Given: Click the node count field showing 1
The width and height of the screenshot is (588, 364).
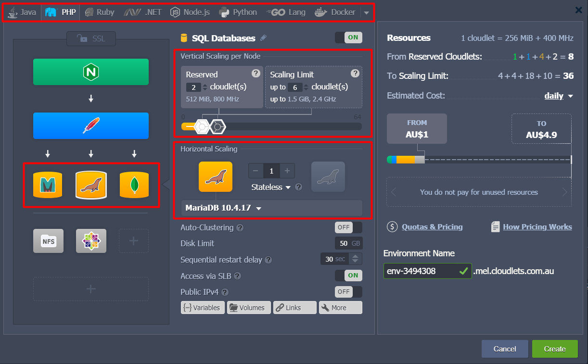Looking at the screenshot, I should point(271,171).
